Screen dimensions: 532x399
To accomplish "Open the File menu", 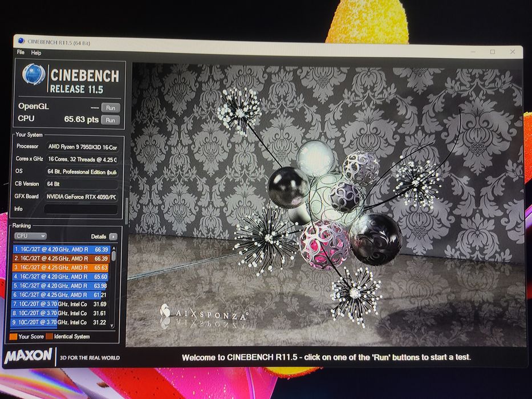I will [x=21, y=52].
